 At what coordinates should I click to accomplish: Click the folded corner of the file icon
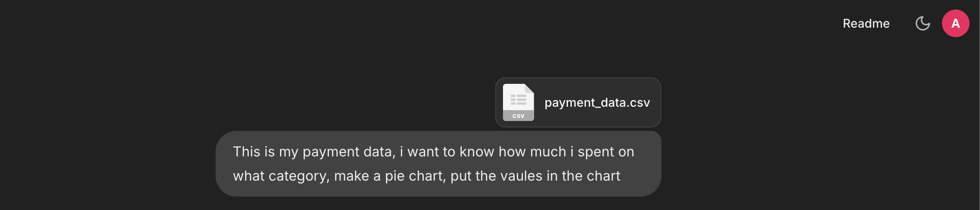(x=529, y=89)
